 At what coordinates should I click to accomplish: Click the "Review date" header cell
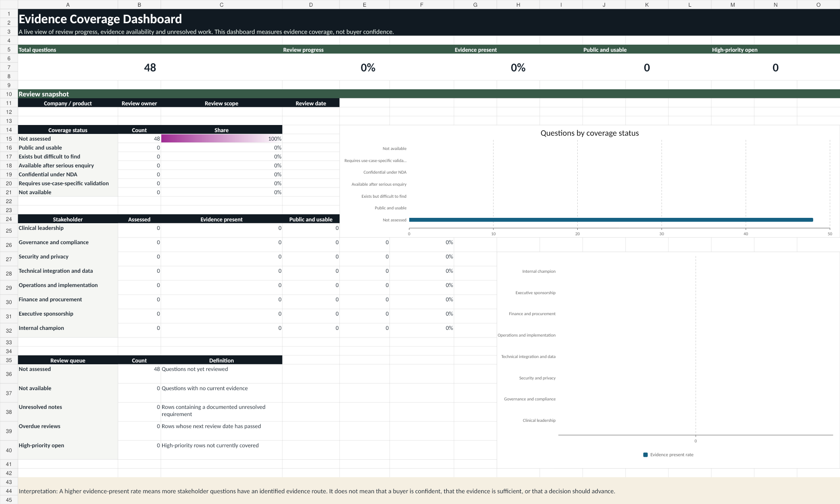[311, 103]
